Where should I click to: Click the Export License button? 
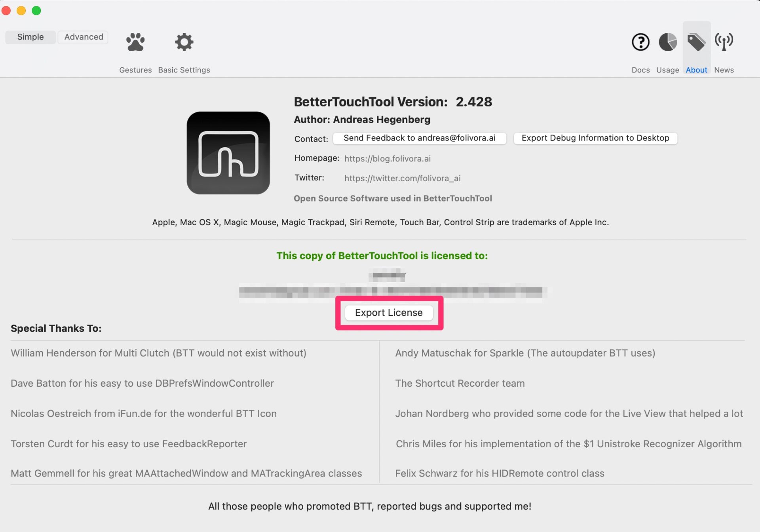pos(389,313)
